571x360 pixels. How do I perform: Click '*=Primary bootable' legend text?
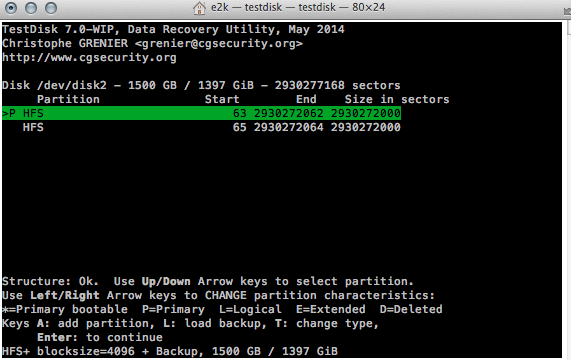[x=65, y=309]
